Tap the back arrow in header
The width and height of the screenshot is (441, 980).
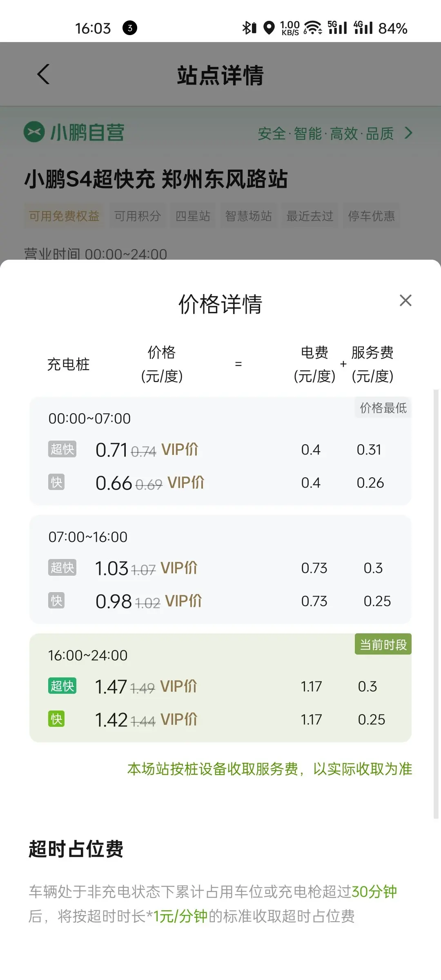pyautogui.click(x=43, y=74)
